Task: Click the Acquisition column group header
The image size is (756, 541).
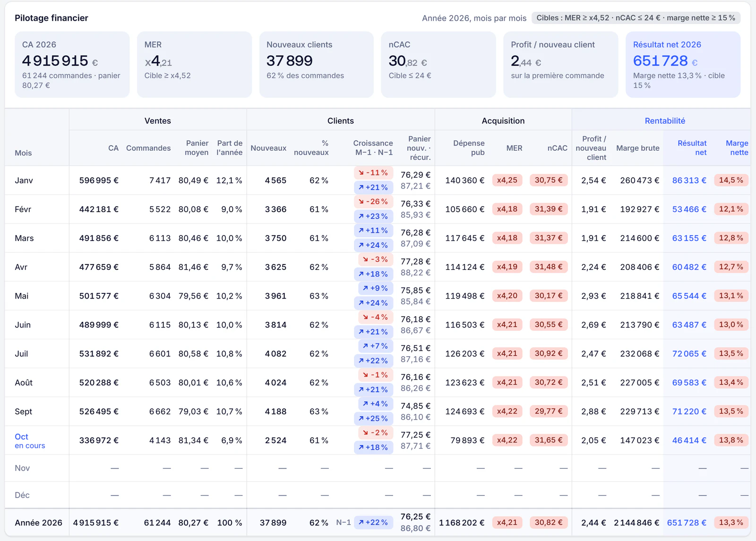Action: 503,121
